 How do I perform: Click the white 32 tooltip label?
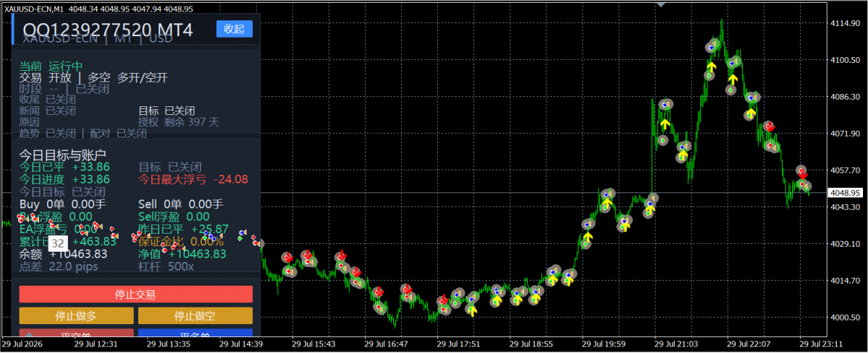tap(58, 243)
